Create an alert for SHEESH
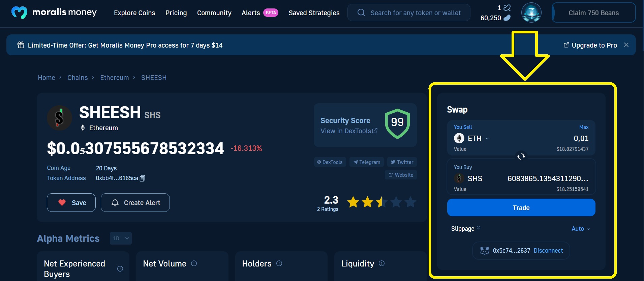Image resolution: width=644 pixels, height=281 pixels. coord(135,202)
